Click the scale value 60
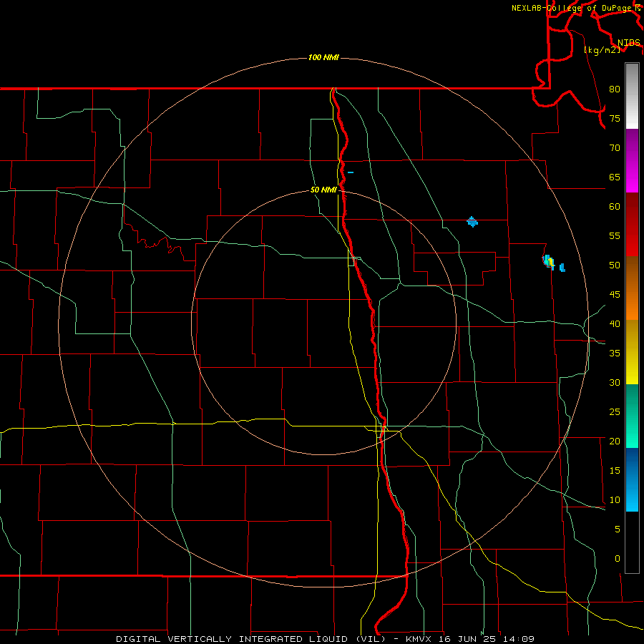This screenshot has height=644, width=644. (615, 207)
